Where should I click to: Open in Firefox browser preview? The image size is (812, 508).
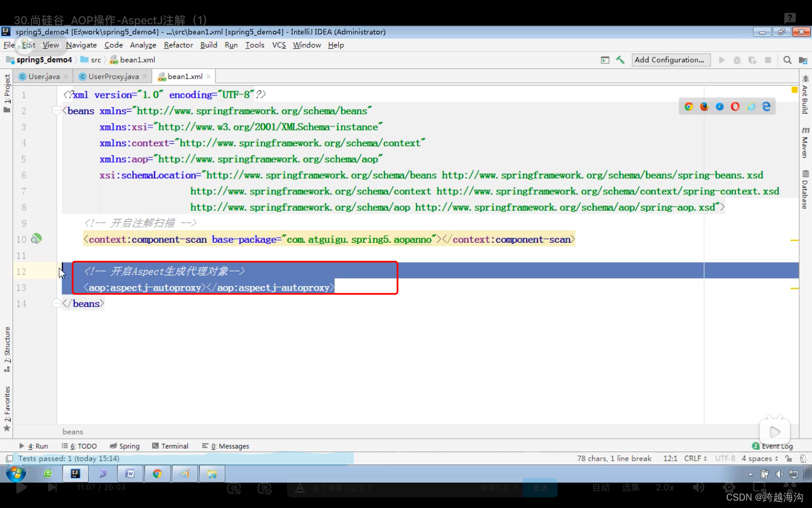[704, 107]
